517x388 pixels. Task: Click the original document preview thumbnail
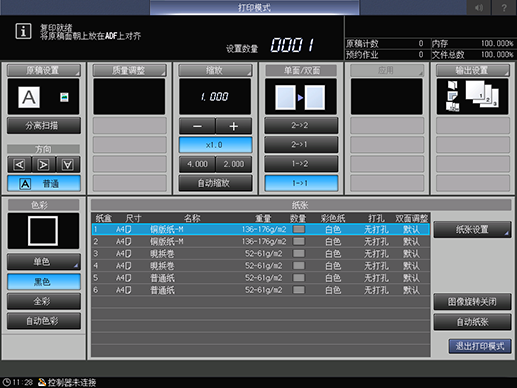pos(43,97)
